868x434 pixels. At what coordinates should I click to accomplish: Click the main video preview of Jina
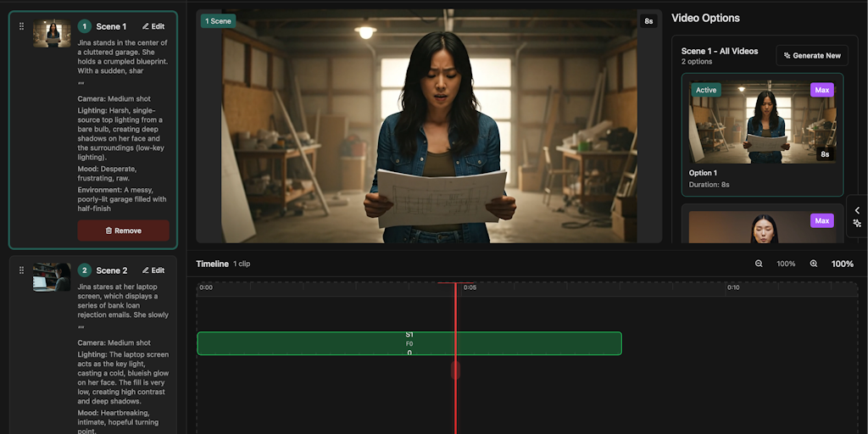[429, 127]
